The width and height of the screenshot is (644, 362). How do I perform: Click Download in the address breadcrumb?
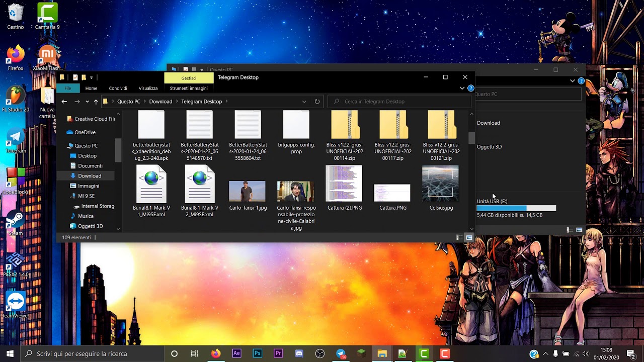(160, 102)
